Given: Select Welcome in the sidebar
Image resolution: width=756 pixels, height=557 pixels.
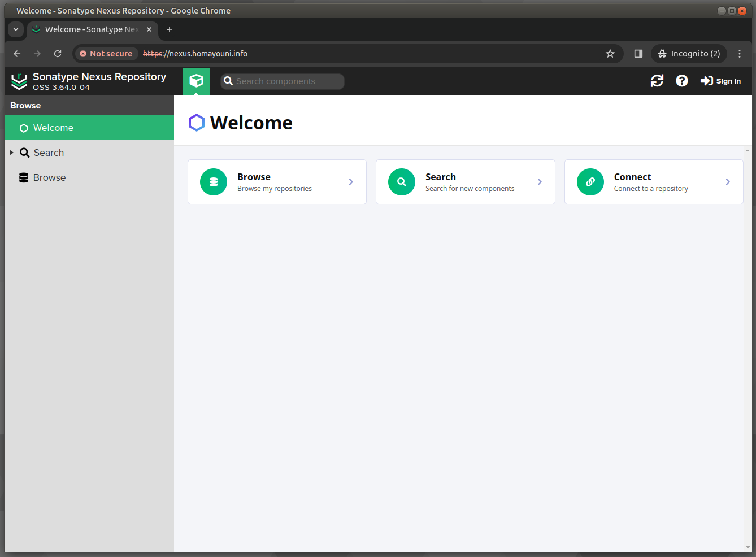Looking at the screenshot, I should 89,128.
